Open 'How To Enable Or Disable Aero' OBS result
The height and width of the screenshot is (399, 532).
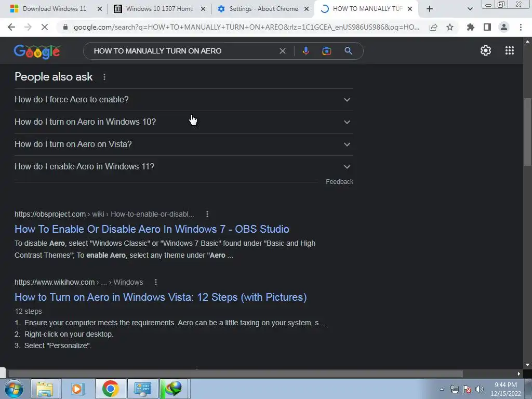coord(152,229)
